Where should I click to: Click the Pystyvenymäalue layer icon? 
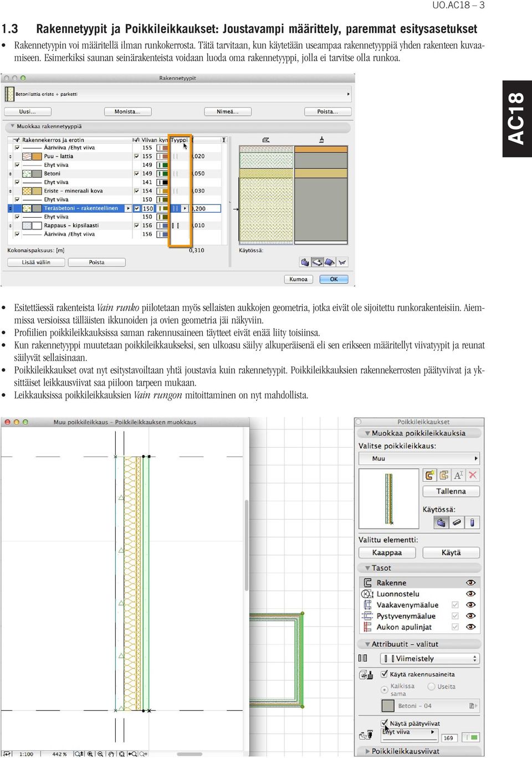[367, 616]
